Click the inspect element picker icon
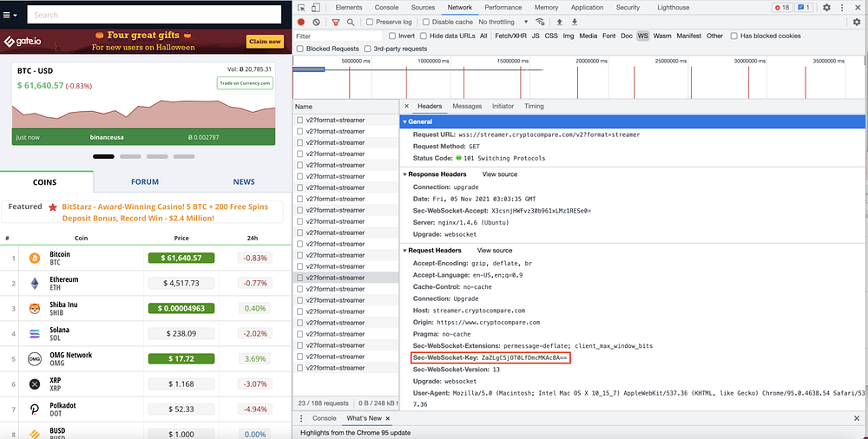 coord(301,8)
